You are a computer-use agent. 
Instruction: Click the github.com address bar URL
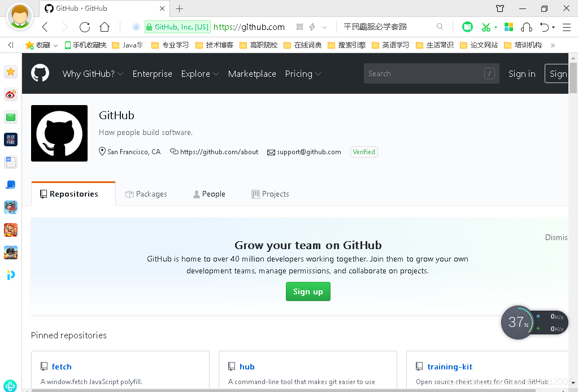[249, 27]
